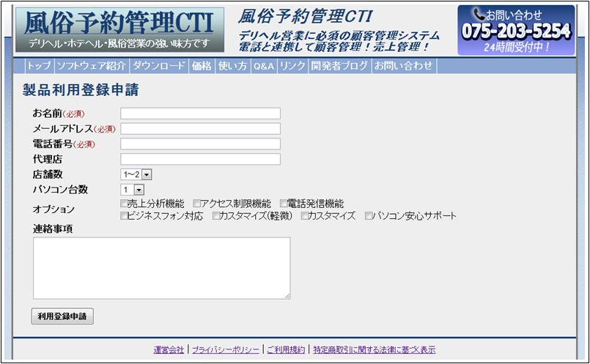Click into the お名前 input field
This screenshot has width=590, height=364.
point(200,114)
